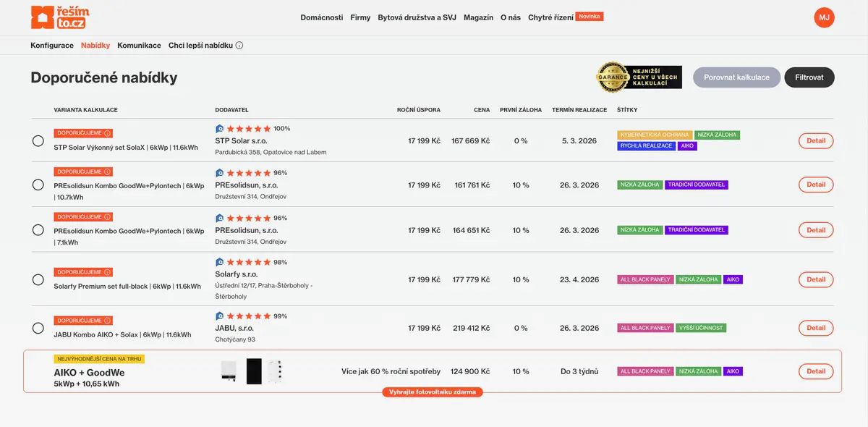Click the Kybernetická ochrana orange tag
The height and width of the screenshot is (427, 868).
click(655, 135)
